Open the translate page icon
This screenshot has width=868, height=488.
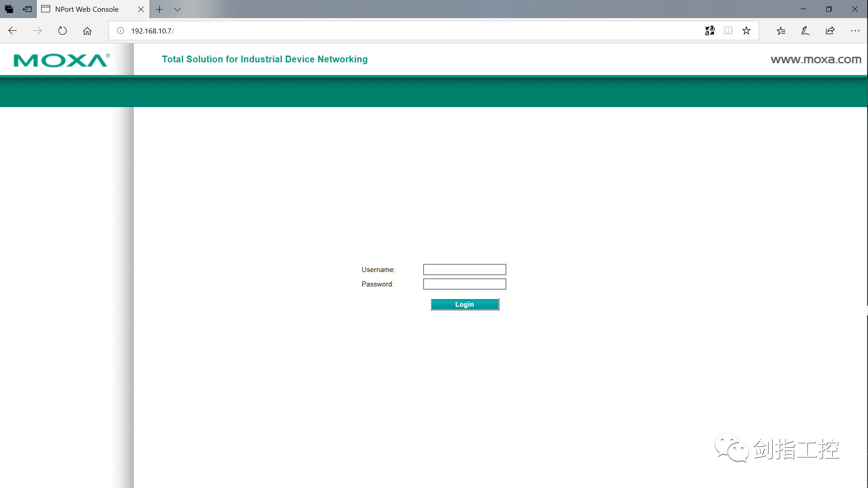710,31
